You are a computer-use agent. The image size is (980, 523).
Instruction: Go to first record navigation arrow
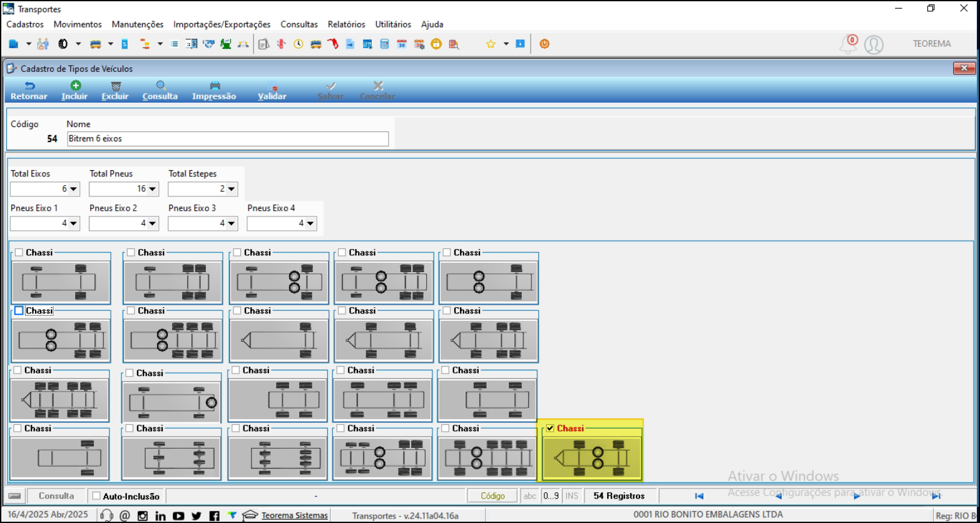point(699,496)
